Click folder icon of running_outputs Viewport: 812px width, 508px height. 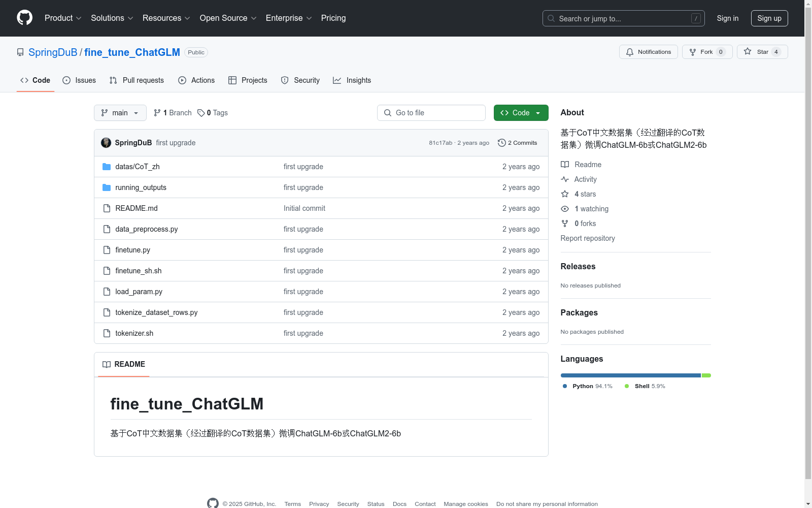point(107,187)
